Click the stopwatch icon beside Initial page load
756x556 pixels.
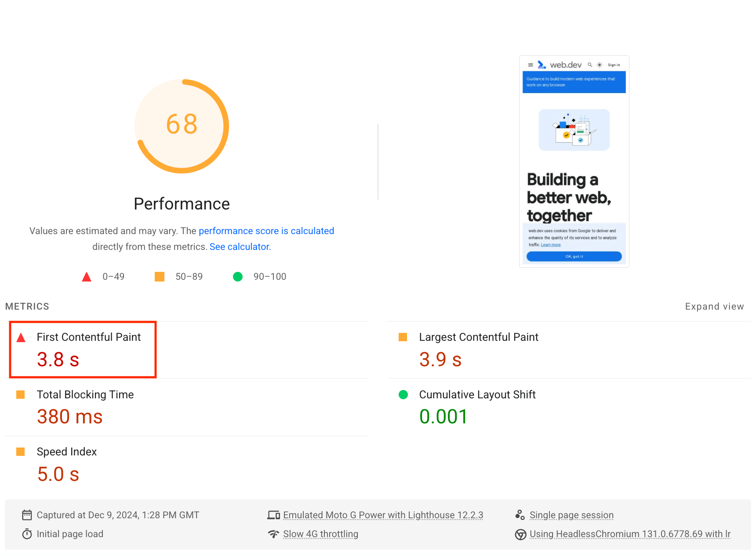point(27,534)
